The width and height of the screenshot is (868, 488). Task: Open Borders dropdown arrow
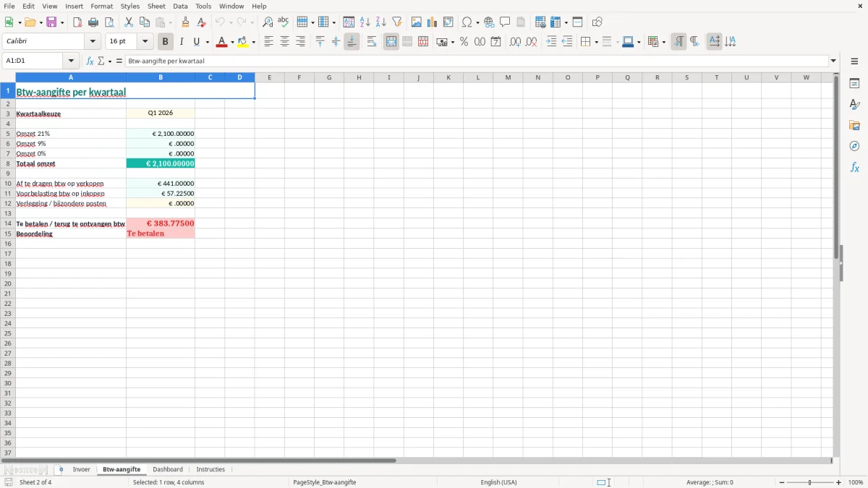coord(595,42)
